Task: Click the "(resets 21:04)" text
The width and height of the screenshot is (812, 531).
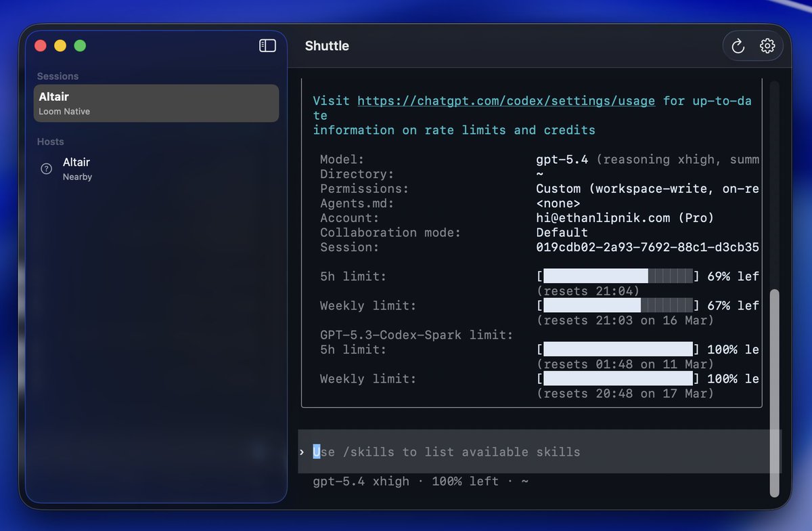Action: (x=588, y=291)
